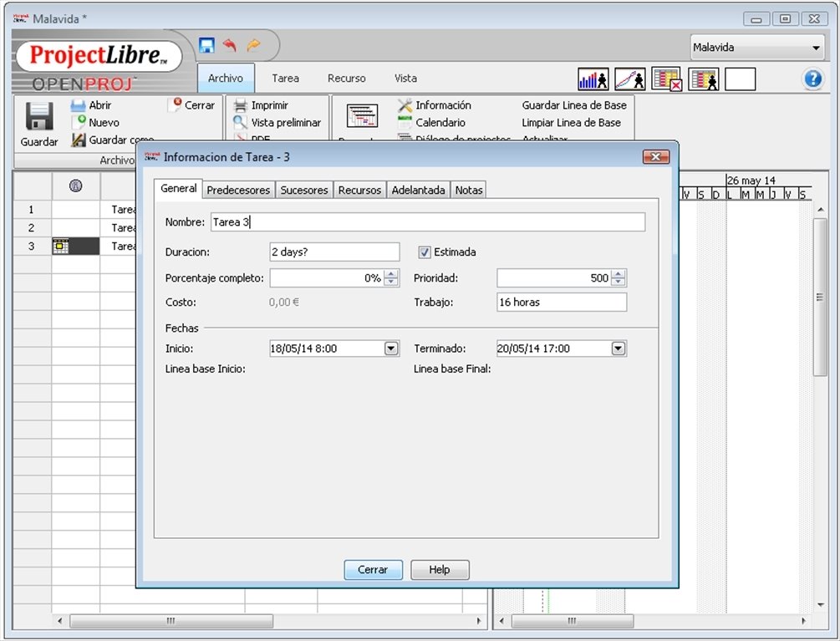Click the Gantt vertical scrollbar thumb
This screenshot has width=840, height=641.
820,298
